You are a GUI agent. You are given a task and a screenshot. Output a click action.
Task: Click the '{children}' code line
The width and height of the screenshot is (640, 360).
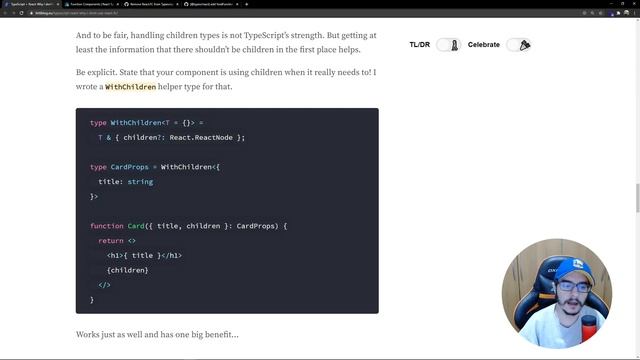pos(127,270)
